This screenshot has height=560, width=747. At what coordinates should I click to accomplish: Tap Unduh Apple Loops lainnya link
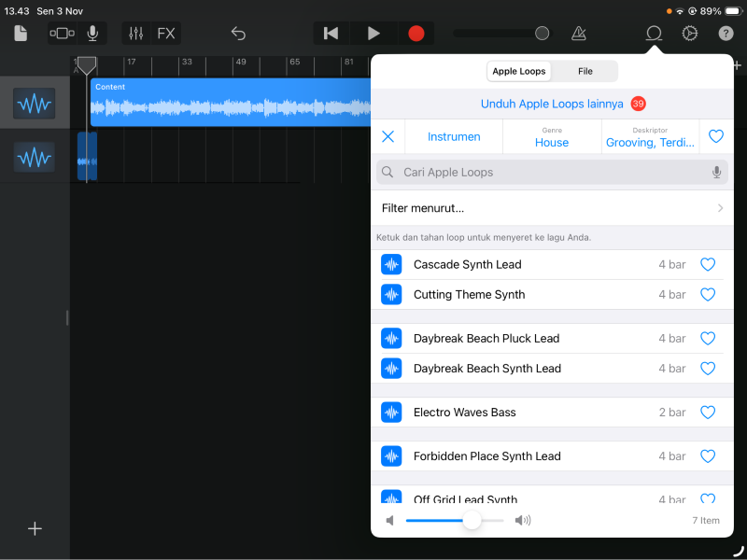(x=552, y=104)
